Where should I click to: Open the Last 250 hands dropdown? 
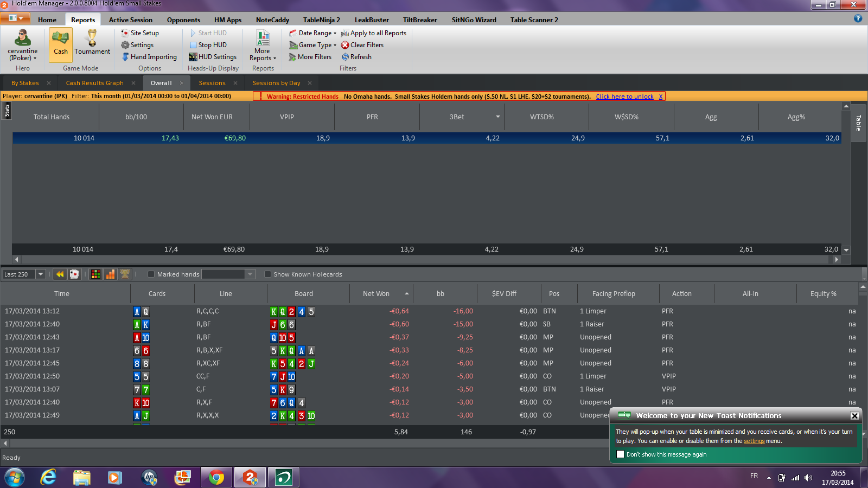pos(40,274)
